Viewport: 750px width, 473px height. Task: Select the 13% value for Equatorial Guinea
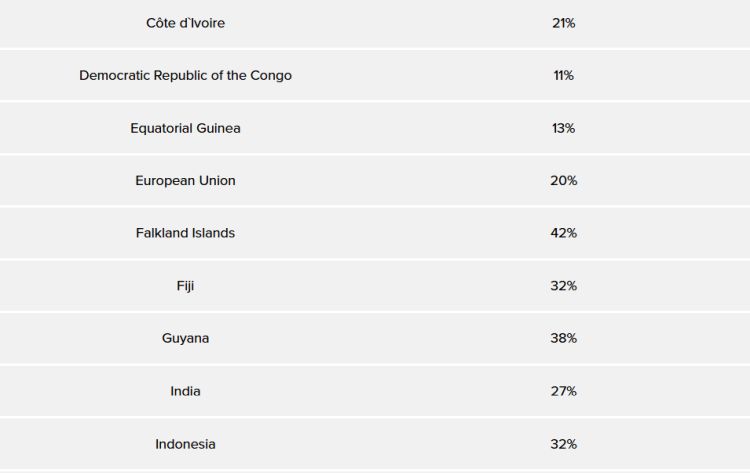click(x=563, y=128)
